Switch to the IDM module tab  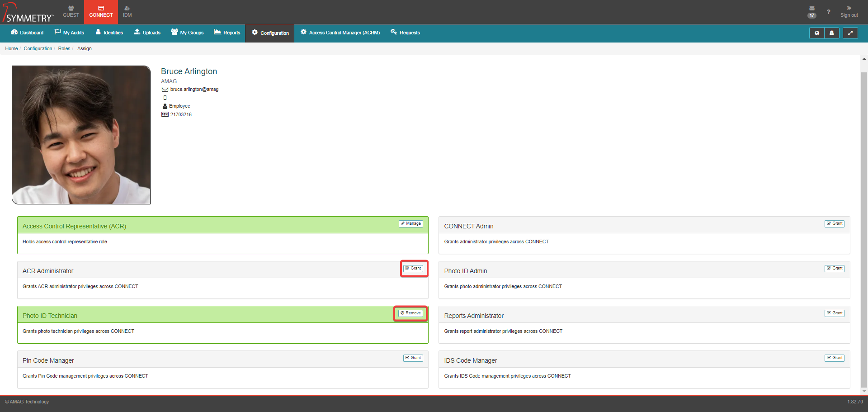click(127, 12)
